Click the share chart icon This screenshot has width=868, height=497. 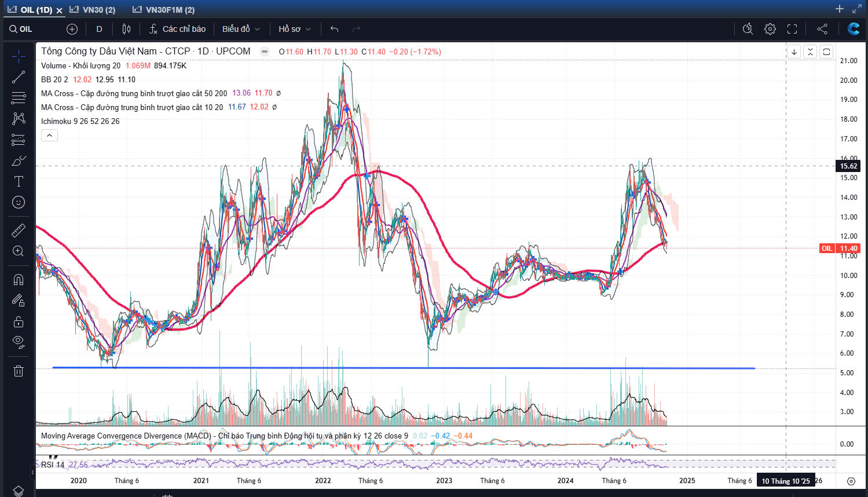(822, 29)
